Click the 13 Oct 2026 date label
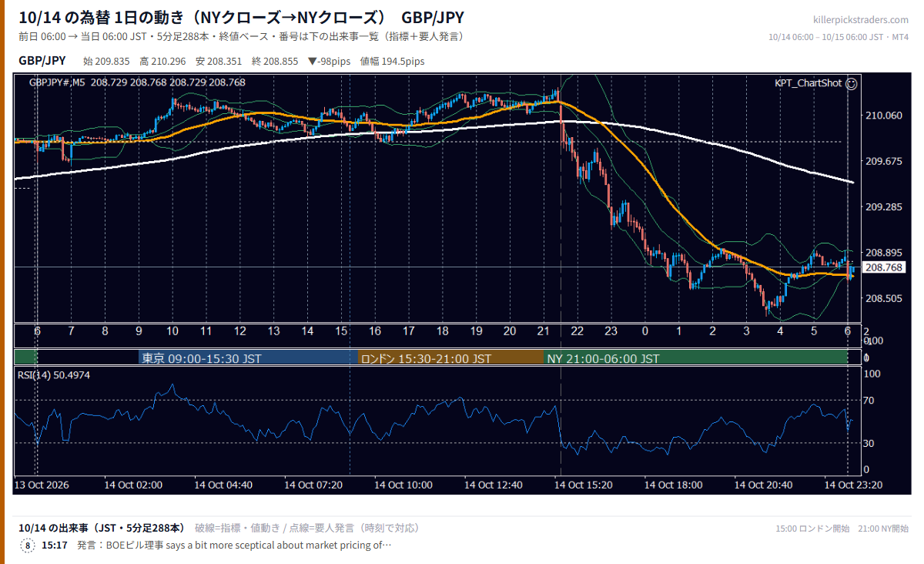This screenshot has height=564, width=924. [x=42, y=485]
